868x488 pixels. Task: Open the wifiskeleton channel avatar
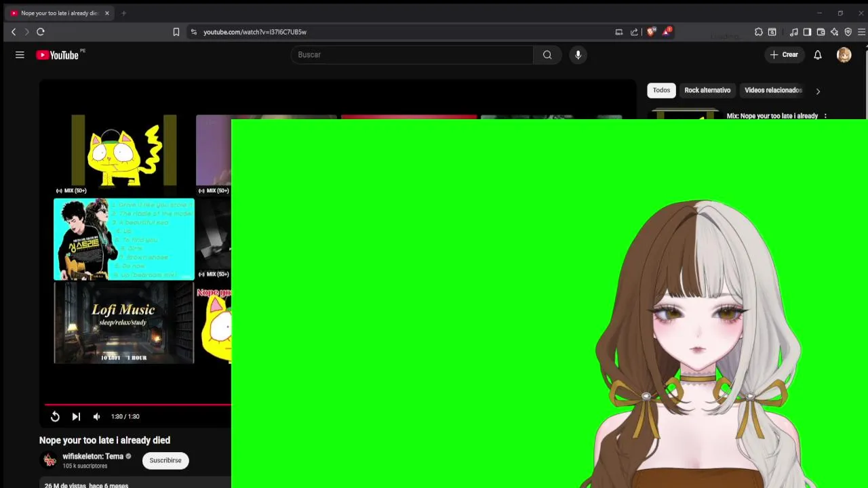point(50,460)
